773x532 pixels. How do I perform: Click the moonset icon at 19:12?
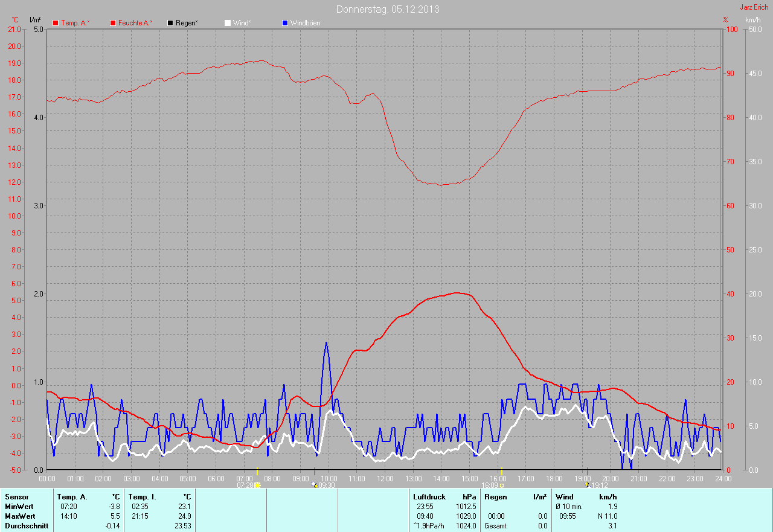click(586, 485)
